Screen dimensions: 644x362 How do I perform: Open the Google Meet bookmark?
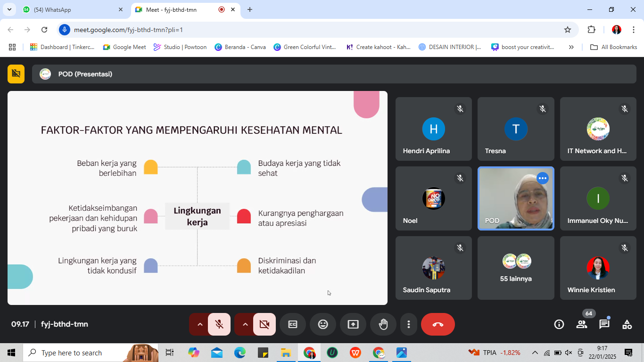[124, 47]
